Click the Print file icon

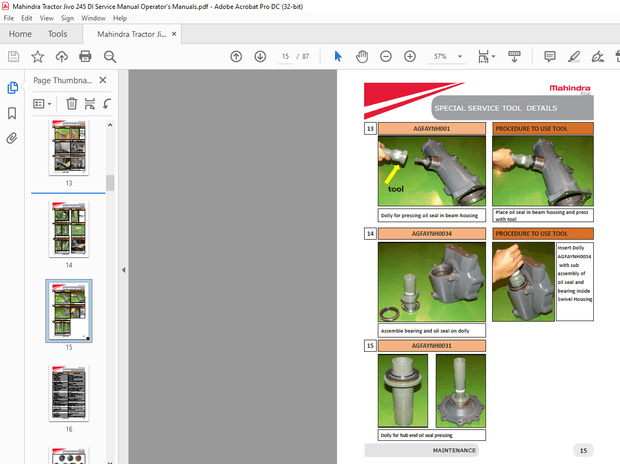pos(86,57)
